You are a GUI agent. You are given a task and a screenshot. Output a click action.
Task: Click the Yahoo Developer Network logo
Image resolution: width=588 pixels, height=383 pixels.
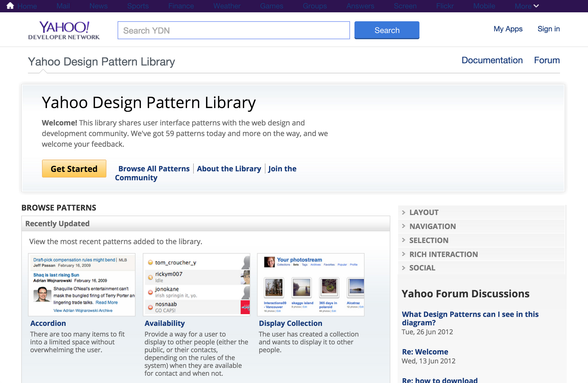[64, 30]
